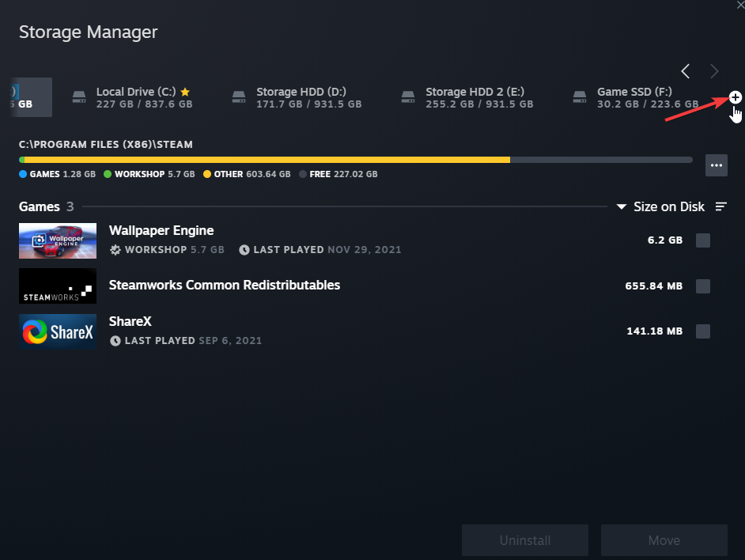The image size is (745, 560).
Task: Click the gray FREE legend dot
Action: 303,174
